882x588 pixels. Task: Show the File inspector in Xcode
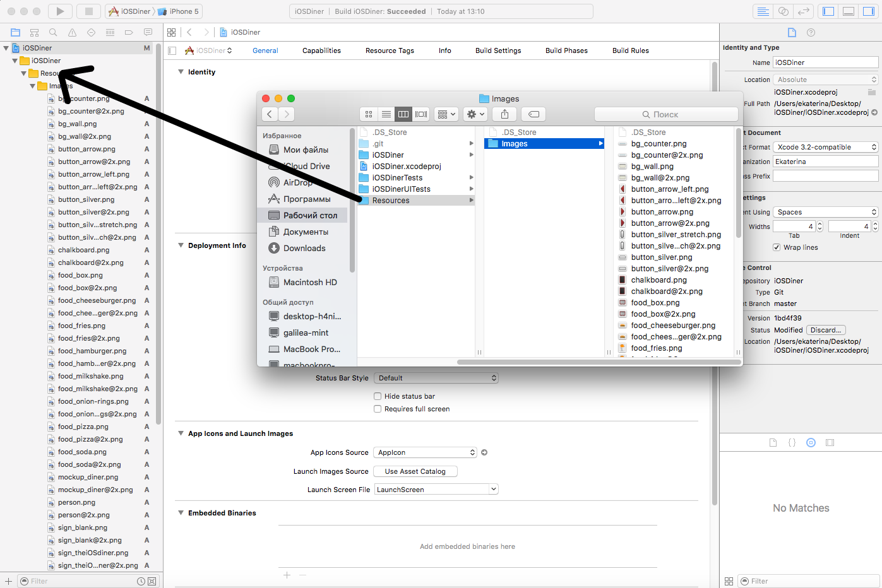coord(792,32)
